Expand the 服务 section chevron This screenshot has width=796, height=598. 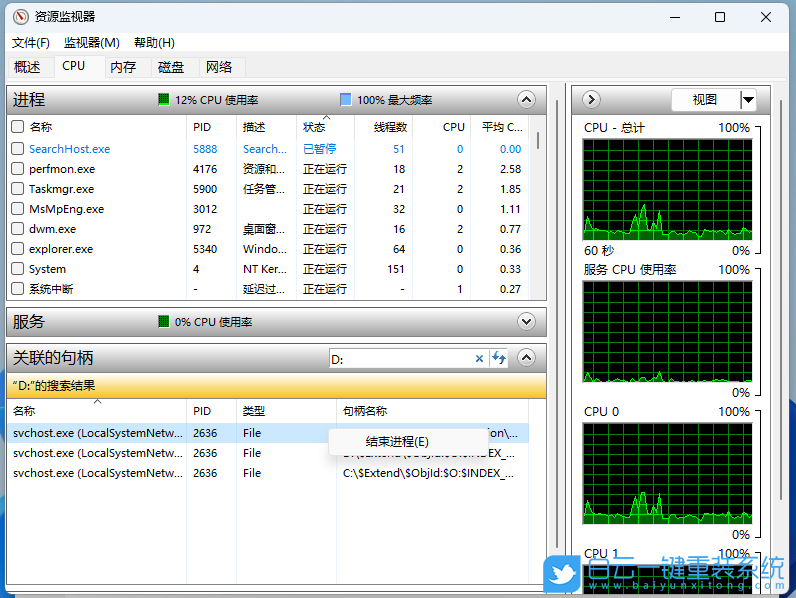[526, 322]
